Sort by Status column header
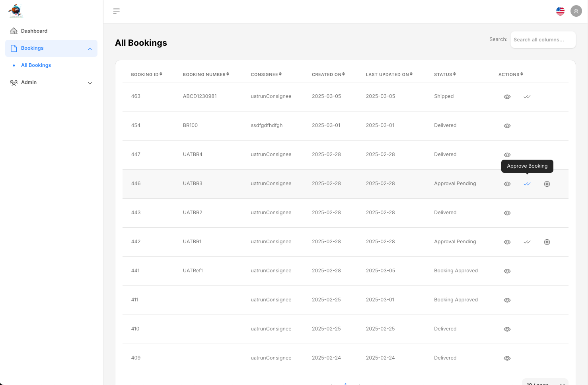 445,74
